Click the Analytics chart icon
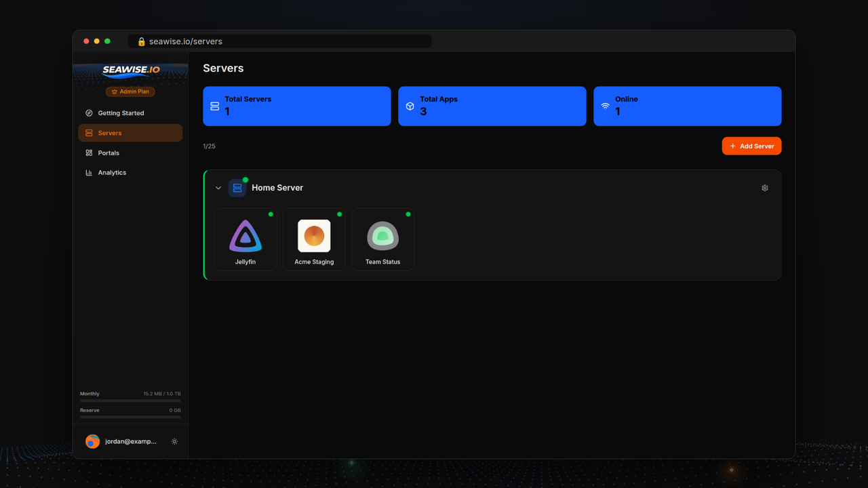Screen dimensions: 868x488 pos(89,173)
